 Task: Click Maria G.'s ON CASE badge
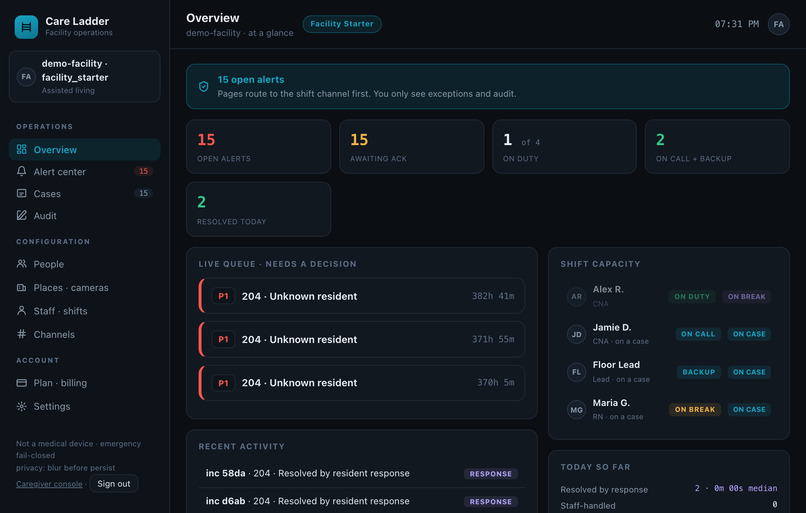(x=749, y=410)
